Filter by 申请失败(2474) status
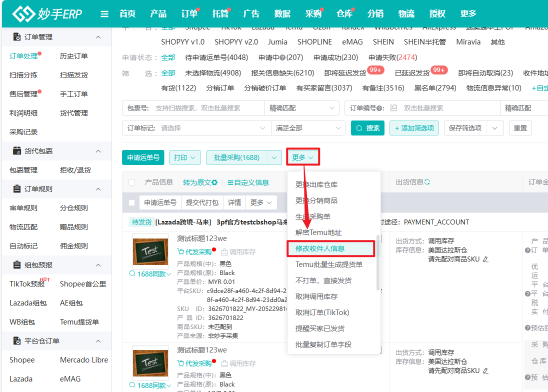 tap(392, 57)
